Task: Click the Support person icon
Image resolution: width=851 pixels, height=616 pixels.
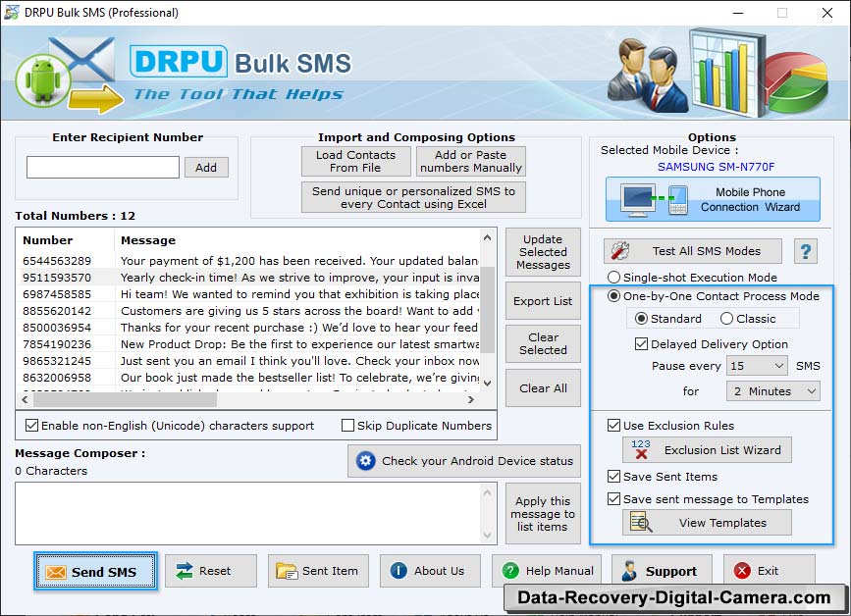Action: coord(629,571)
